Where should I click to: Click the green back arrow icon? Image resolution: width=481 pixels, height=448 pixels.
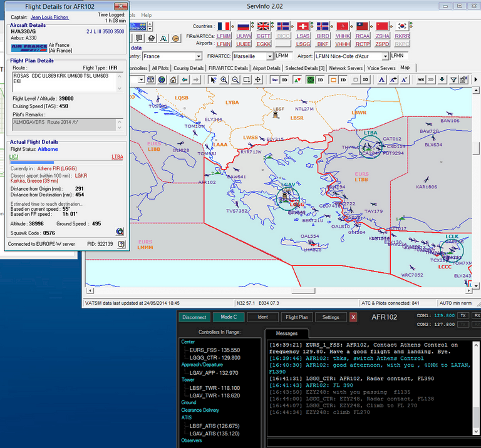point(184,80)
